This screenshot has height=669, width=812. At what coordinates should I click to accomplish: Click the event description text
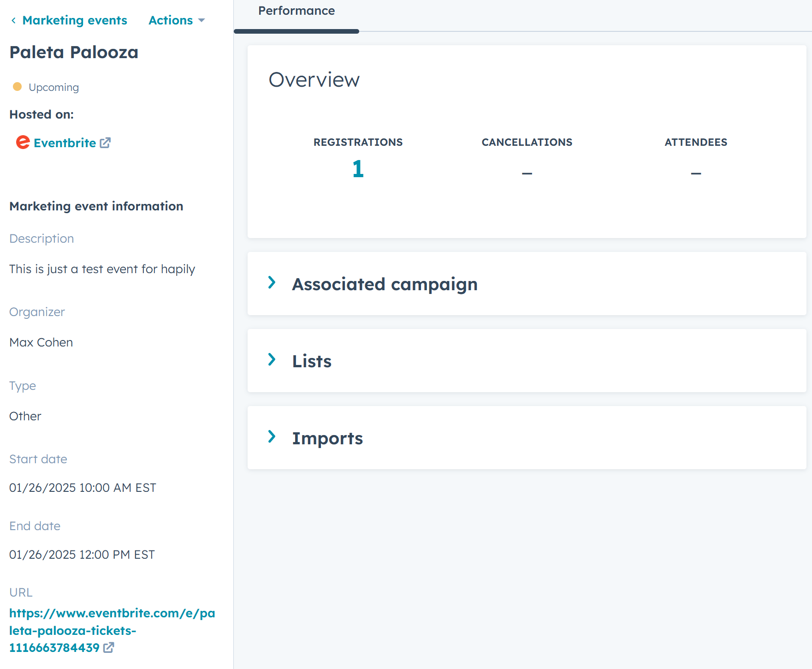tap(102, 269)
